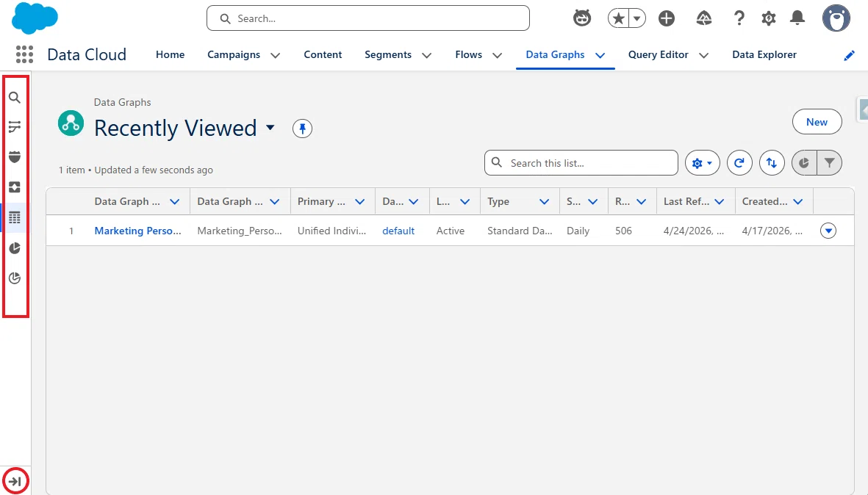Open Last Ref... column header menu
The image size is (868, 495).
click(719, 202)
